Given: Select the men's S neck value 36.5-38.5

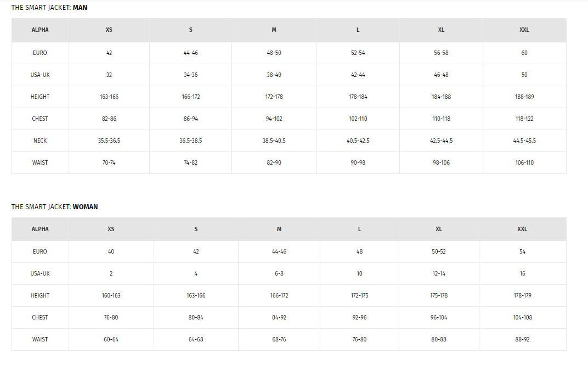Looking at the screenshot, I should click(190, 141).
